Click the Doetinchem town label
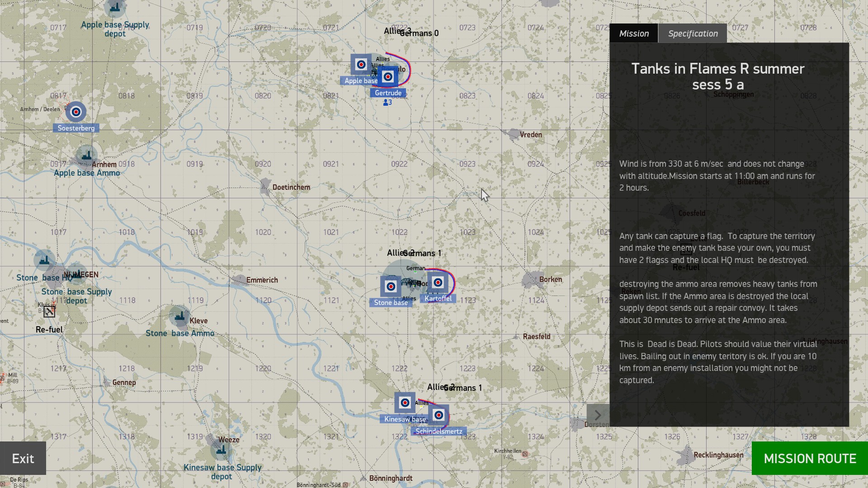868x488 pixels. coord(291,187)
